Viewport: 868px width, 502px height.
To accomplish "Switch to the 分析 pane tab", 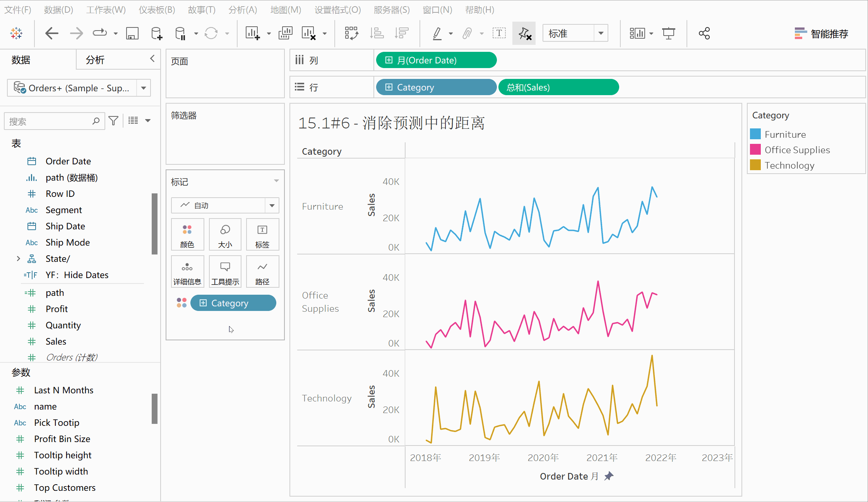I will [x=95, y=60].
